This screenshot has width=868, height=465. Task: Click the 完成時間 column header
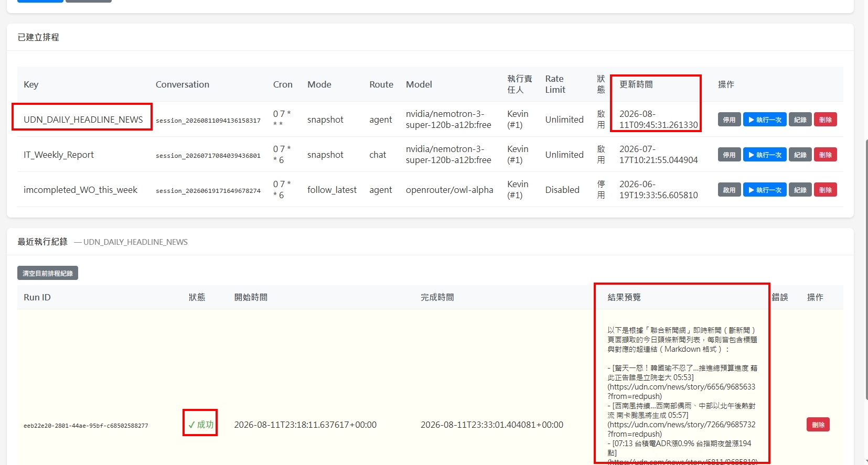(437, 297)
